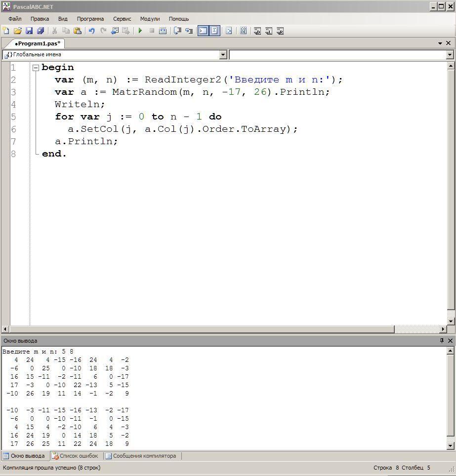Create a new file with toolbar icon
Image resolution: width=456 pixels, height=476 pixels.
point(6,31)
